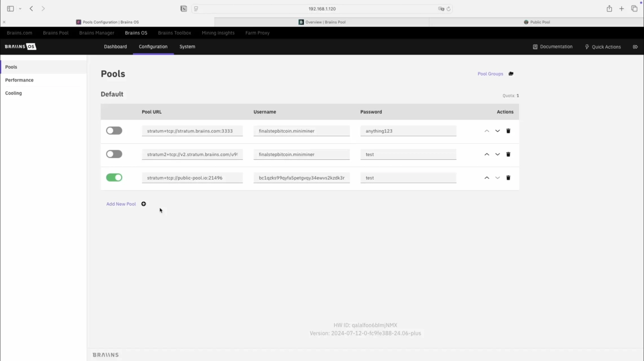This screenshot has width=644, height=361.
Task: Click the plus icon beside Add New Pool
Action: coord(143,204)
